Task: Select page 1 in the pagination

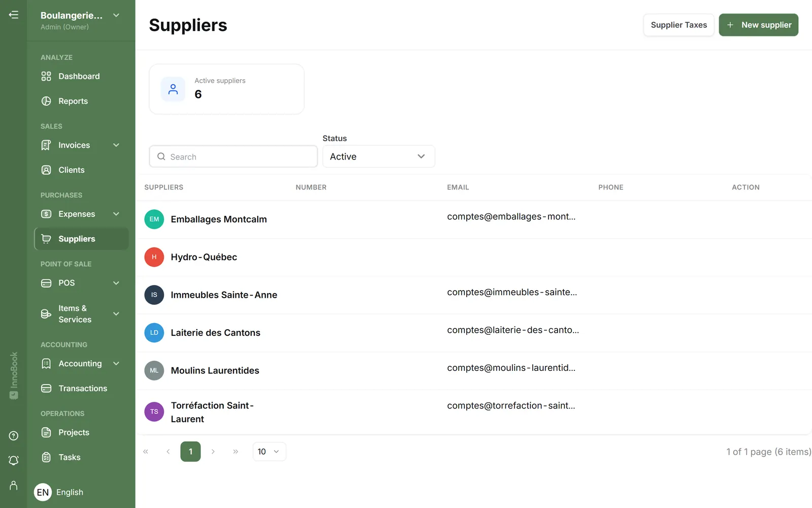Action: pyautogui.click(x=190, y=452)
